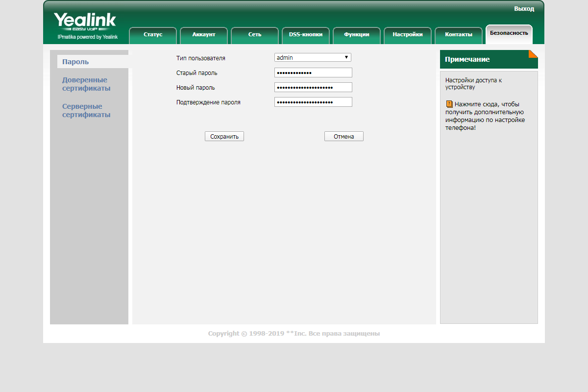Open the Настройки tab
588x392 pixels.
click(408, 35)
